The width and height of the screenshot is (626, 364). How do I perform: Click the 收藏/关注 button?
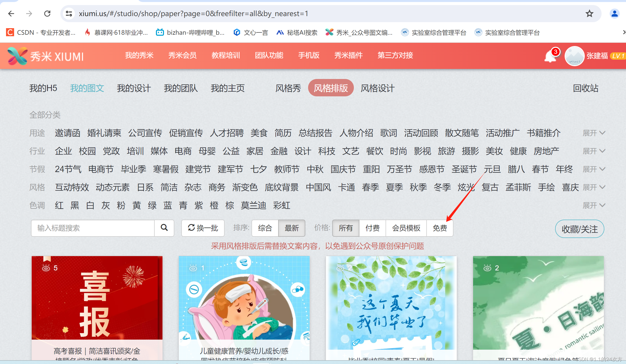[579, 229]
